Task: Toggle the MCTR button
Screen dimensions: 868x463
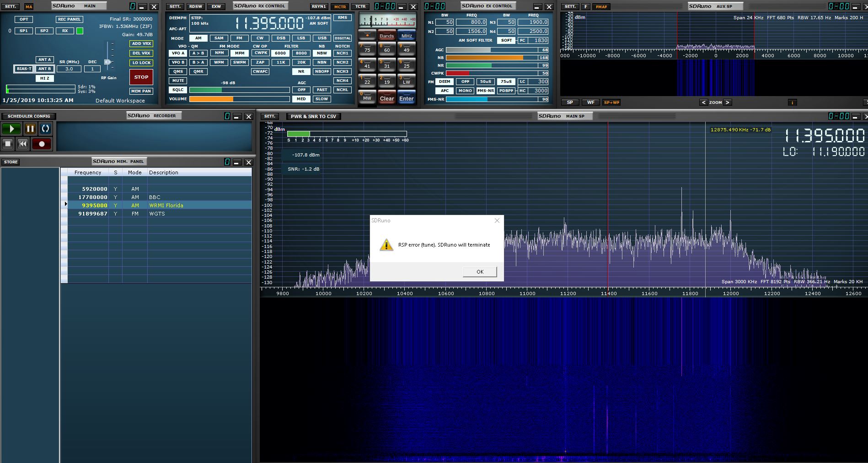Action: pyautogui.click(x=340, y=6)
